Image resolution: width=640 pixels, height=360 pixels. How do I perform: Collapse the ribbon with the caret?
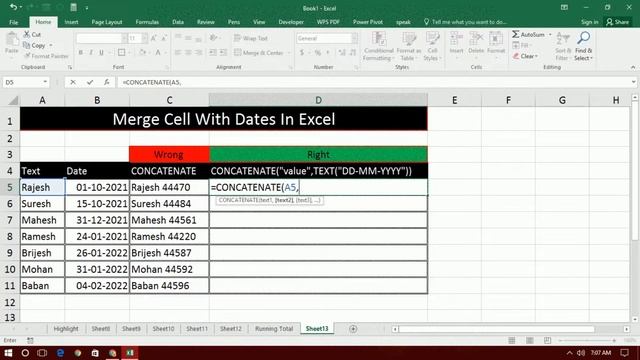click(633, 67)
